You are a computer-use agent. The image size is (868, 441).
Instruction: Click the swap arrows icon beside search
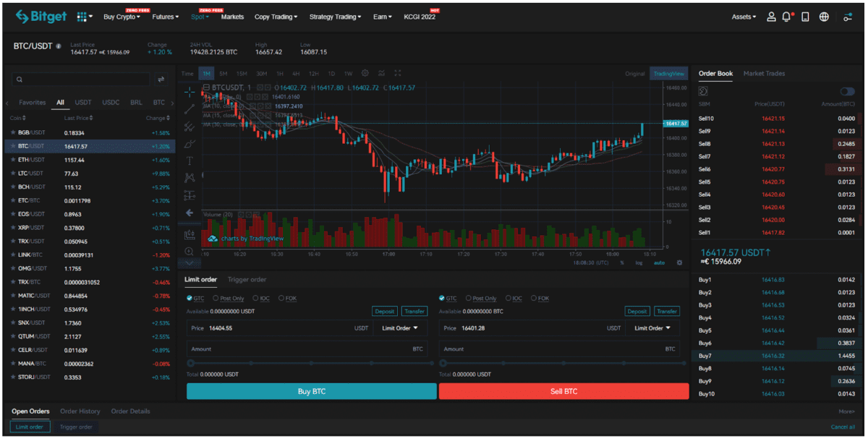tap(161, 80)
